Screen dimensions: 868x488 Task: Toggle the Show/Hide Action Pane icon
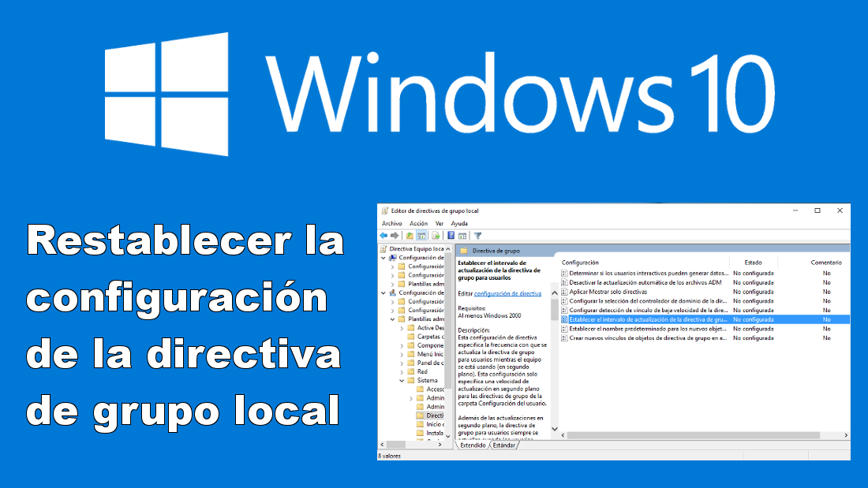coord(462,236)
